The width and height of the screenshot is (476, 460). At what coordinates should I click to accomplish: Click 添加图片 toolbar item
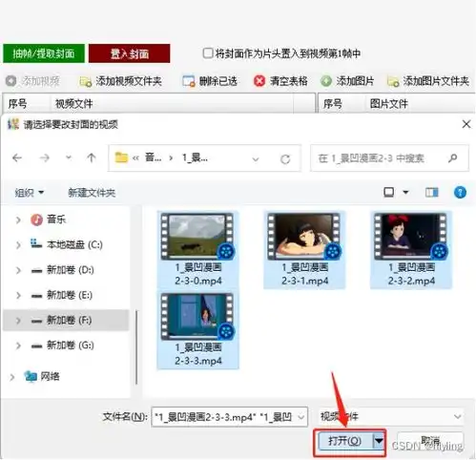347,81
